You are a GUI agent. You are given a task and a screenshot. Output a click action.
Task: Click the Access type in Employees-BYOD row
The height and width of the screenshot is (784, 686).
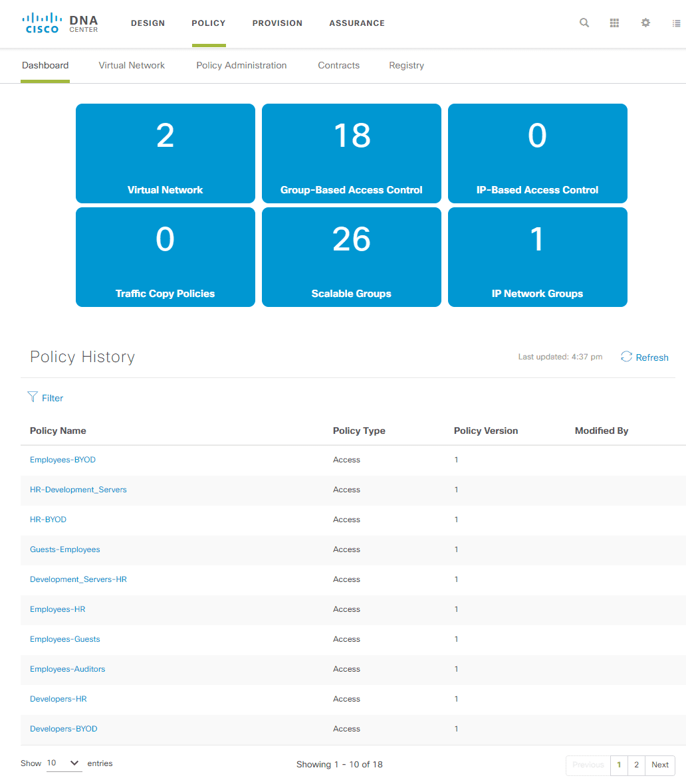pyautogui.click(x=347, y=460)
